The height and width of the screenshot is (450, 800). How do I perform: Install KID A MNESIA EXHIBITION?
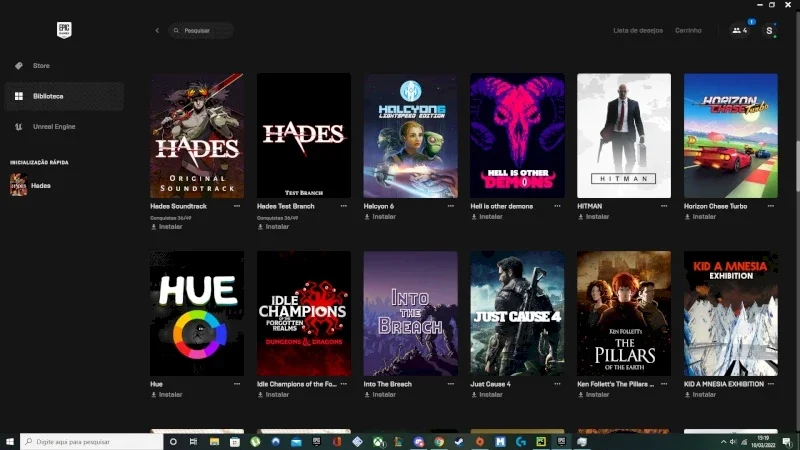coord(700,394)
